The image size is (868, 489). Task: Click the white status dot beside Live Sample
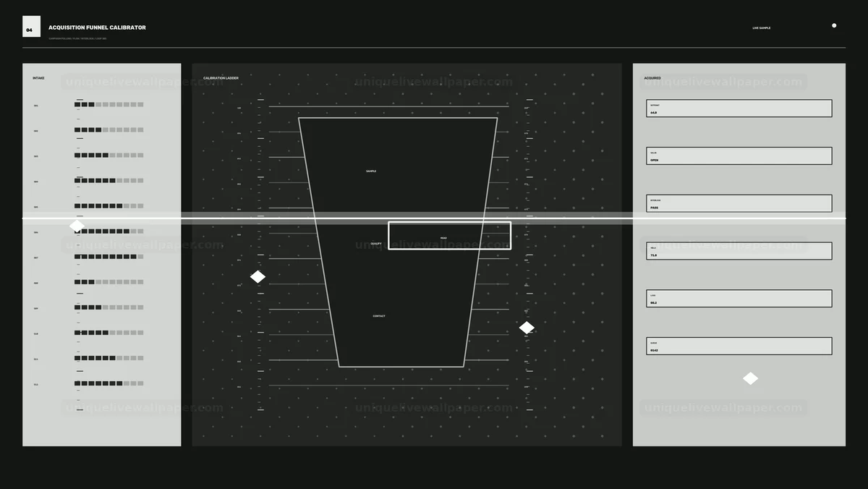[x=834, y=25]
